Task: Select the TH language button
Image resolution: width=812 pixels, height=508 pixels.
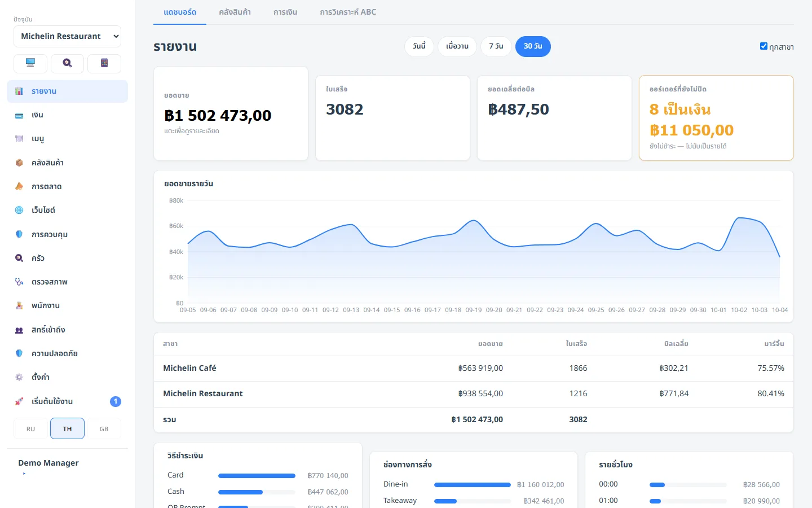Action: [x=67, y=428]
